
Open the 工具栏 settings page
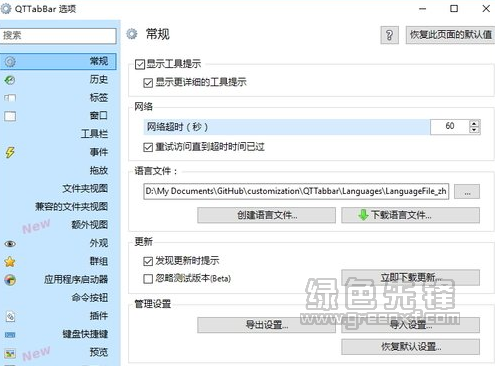click(x=58, y=134)
